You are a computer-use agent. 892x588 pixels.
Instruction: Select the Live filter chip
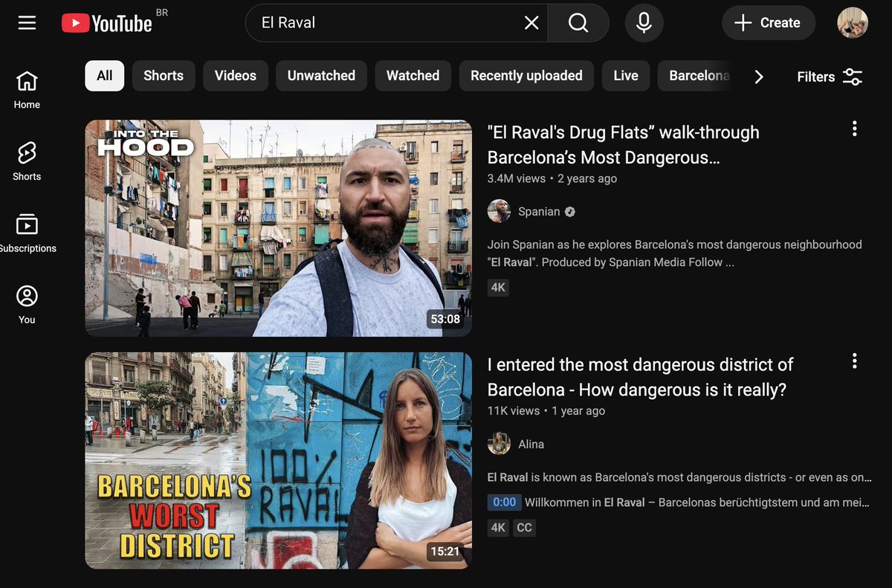[626, 76]
